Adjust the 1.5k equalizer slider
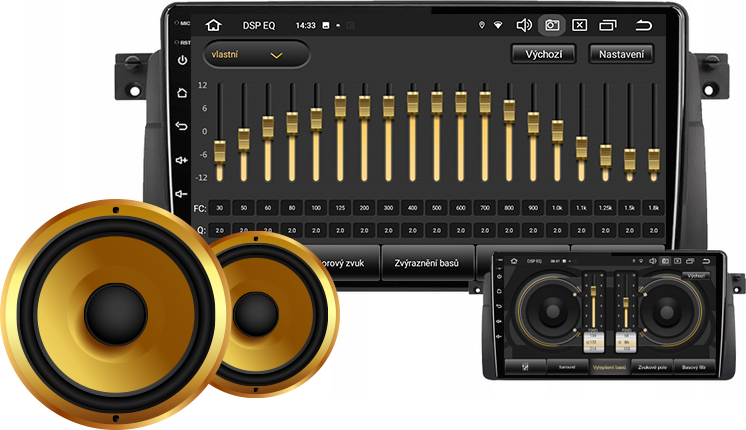746x430 pixels. click(x=629, y=160)
